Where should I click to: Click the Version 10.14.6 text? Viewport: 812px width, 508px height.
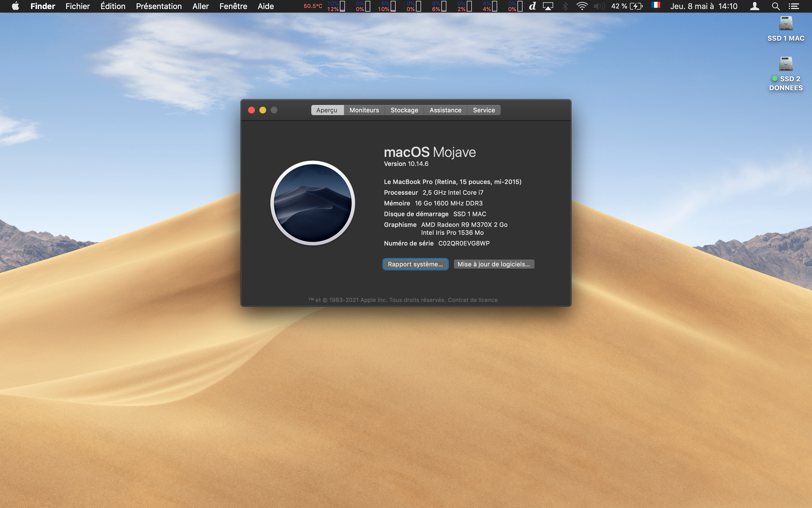coord(406,164)
